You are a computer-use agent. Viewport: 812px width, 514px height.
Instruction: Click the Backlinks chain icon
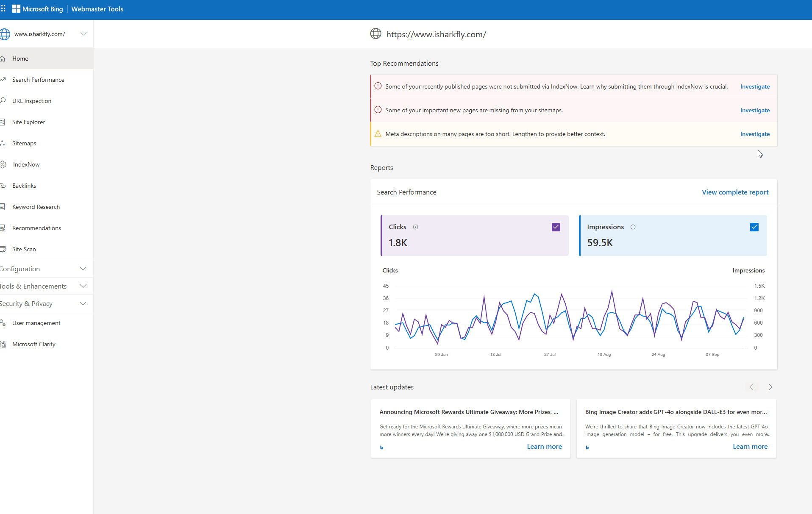(3, 186)
